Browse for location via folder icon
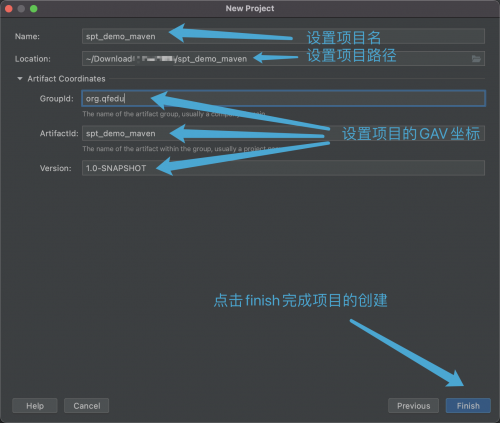The image size is (500, 423). pos(476,59)
